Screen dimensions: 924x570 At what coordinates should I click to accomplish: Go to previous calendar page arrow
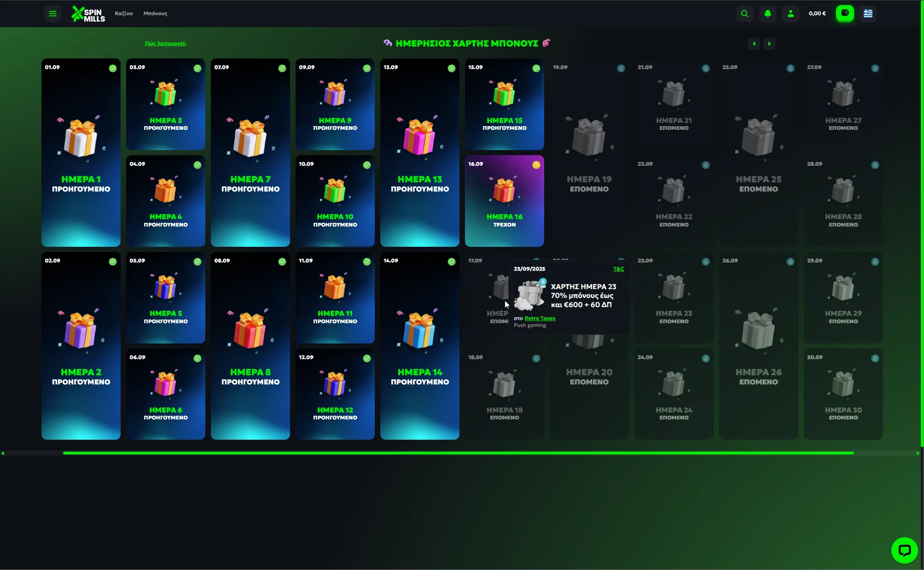(754, 44)
